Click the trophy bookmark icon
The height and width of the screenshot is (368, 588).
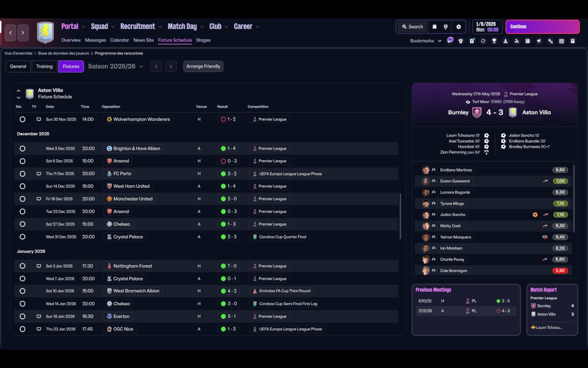click(494, 41)
